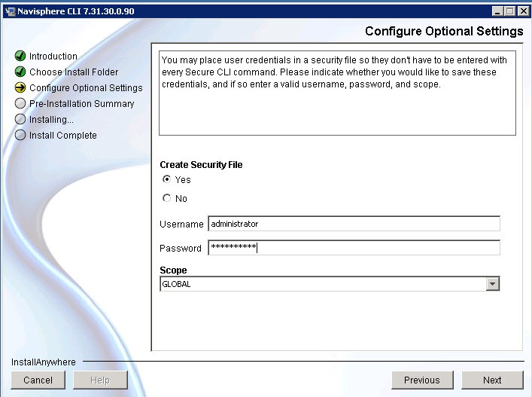The image size is (532, 397).
Task: Click the Pre-Installation Summary step label
Action: (x=81, y=104)
